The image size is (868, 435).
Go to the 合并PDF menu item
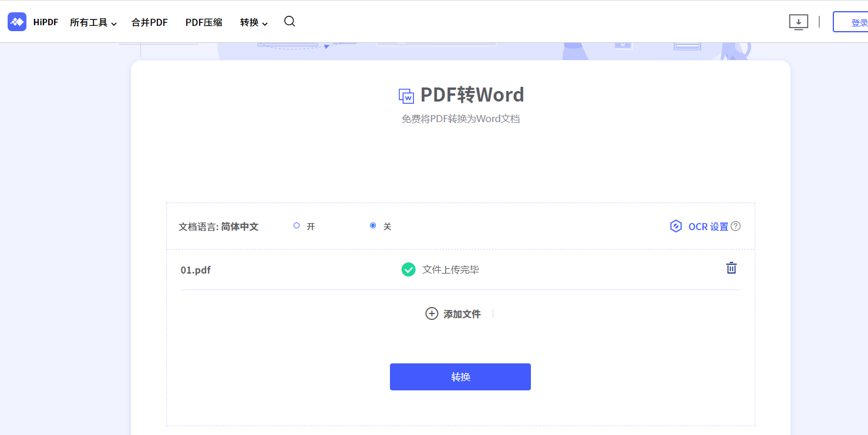(x=149, y=22)
